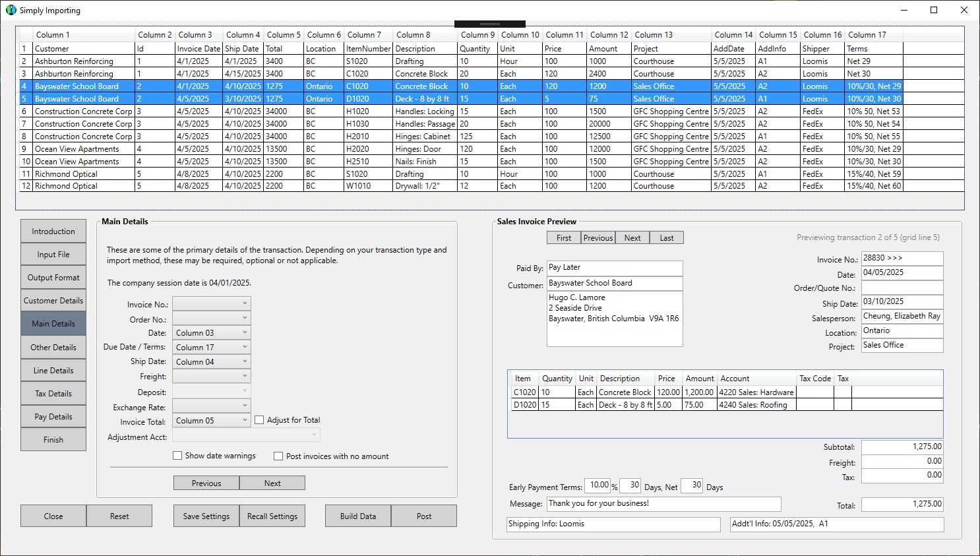Click the "15%/40, Net 60" terms cell
Viewport: 980px width, 556px height.
[x=874, y=186]
